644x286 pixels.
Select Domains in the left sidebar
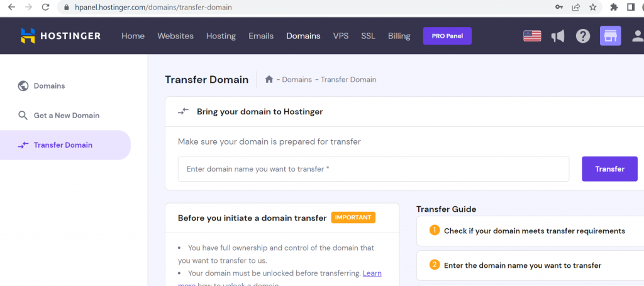point(49,86)
